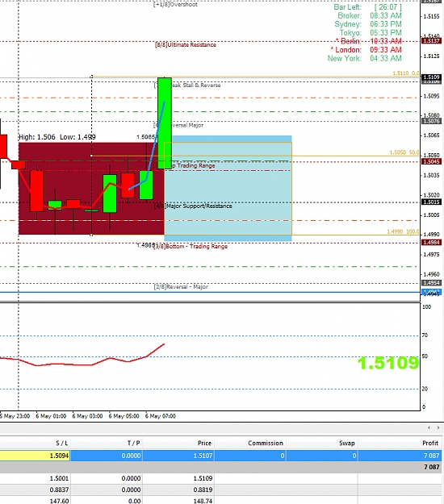Click the 6 May 03:00 time axis label
Screen dimensions: 444x504
click(87, 416)
